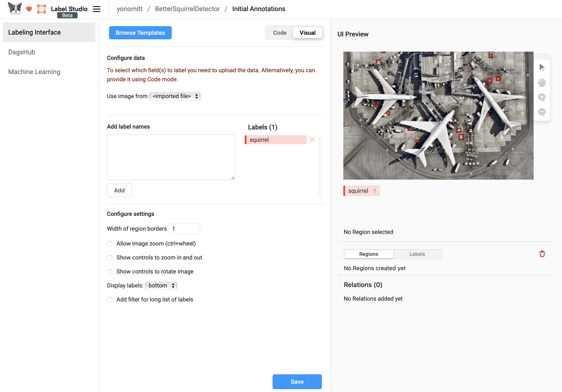Open the Use image from dropdown
Image resolution: width=562 pixels, height=392 pixels.
pyautogui.click(x=175, y=96)
